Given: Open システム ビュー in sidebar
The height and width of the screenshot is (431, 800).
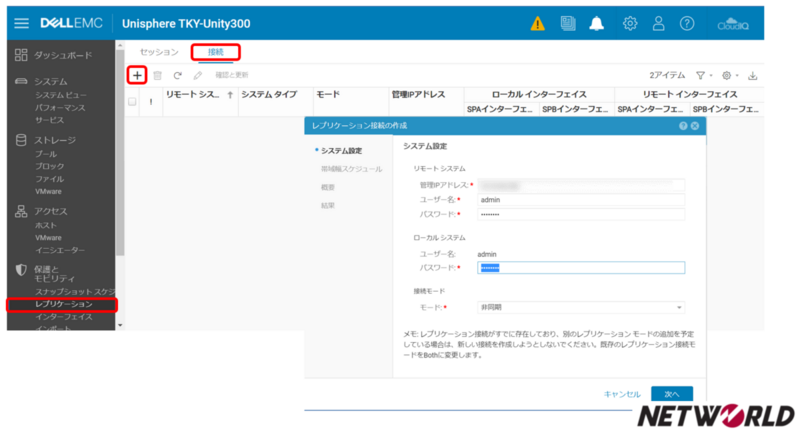Looking at the screenshot, I should pos(61,95).
